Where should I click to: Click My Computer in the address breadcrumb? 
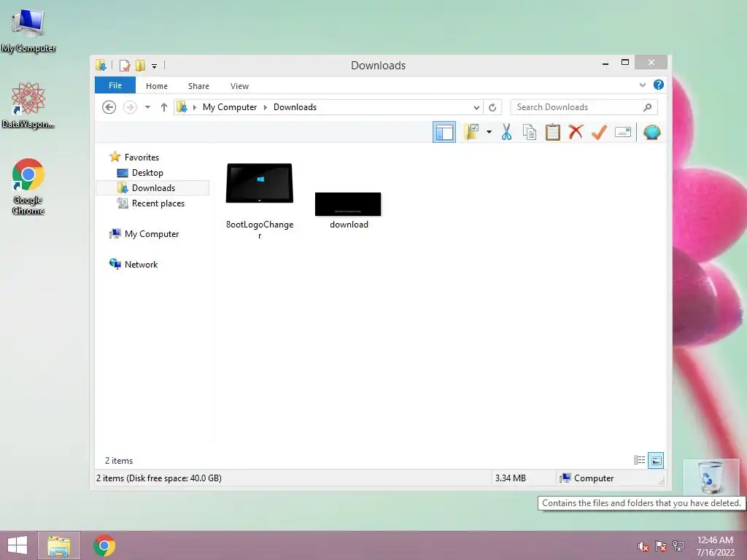[230, 107]
